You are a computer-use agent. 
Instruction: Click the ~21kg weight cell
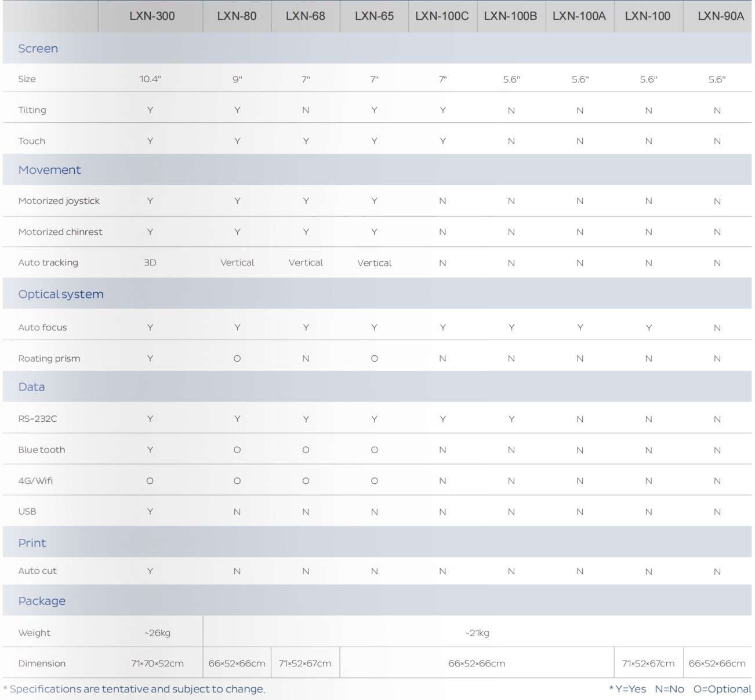pyautogui.click(x=477, y=633)
